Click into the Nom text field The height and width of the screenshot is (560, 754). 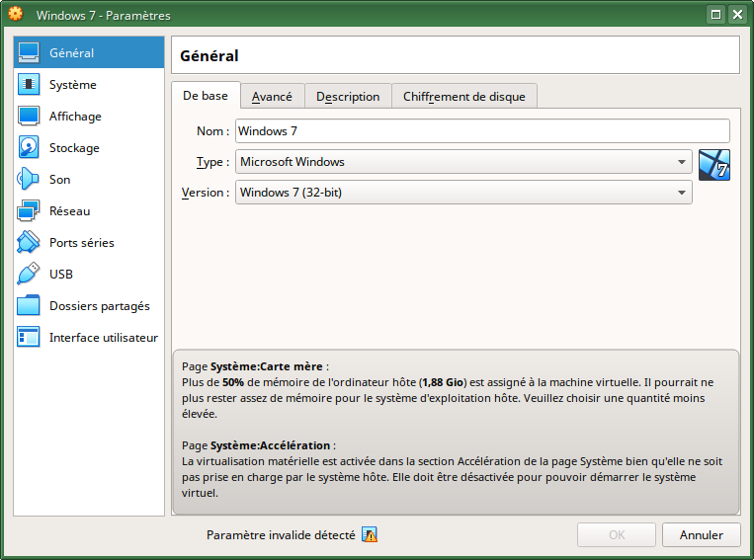[x=482, y=131]
